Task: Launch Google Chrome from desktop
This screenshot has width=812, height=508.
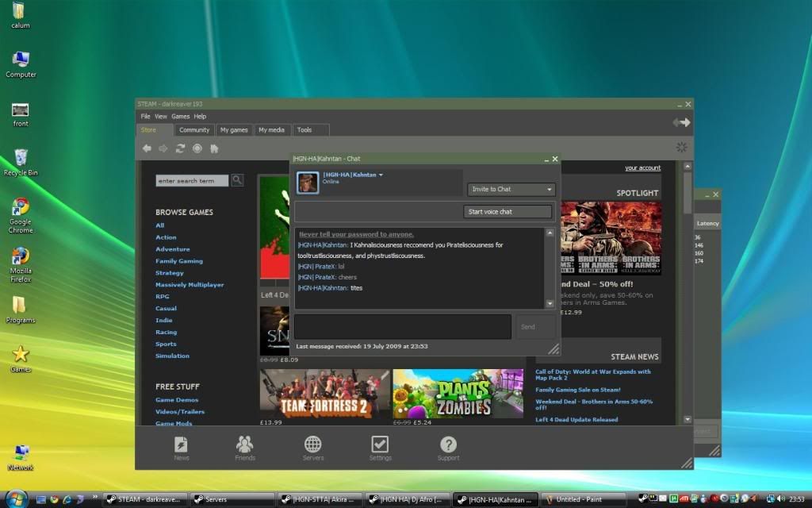Action: 21,216
